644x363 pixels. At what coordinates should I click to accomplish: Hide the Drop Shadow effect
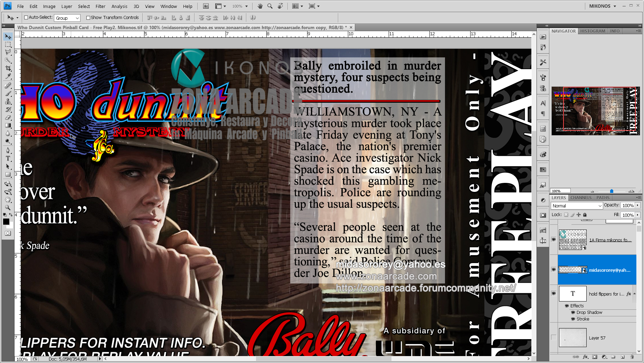[x=573, y=313]
